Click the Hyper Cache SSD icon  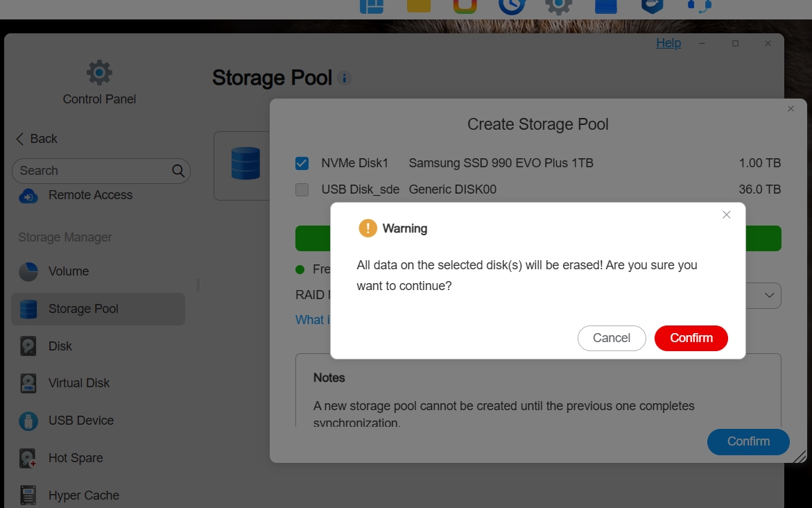(x=28, y=496)
